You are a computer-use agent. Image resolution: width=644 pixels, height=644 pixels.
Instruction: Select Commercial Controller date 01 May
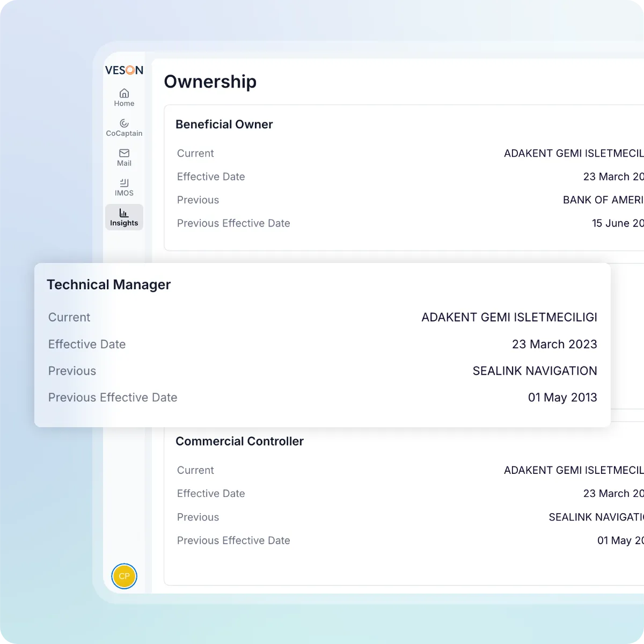click(x=620, y=540)
